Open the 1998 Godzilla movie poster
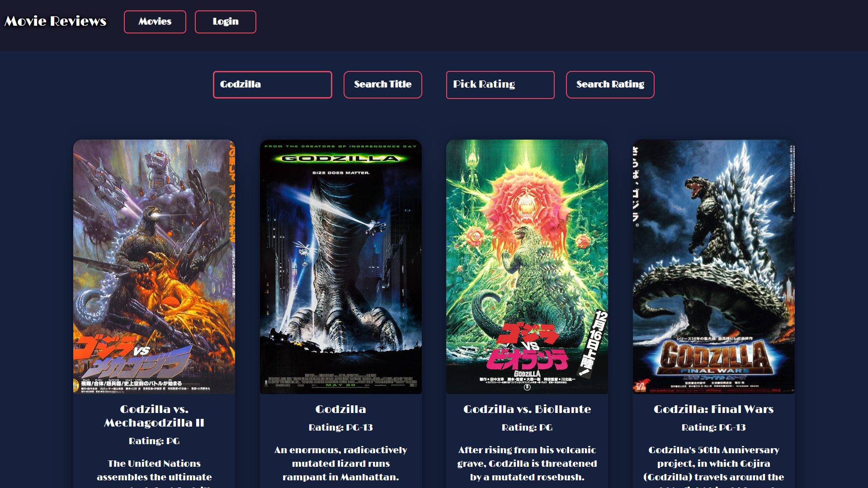This screenshot has height=488, width=868. click(x=340, y=267)
